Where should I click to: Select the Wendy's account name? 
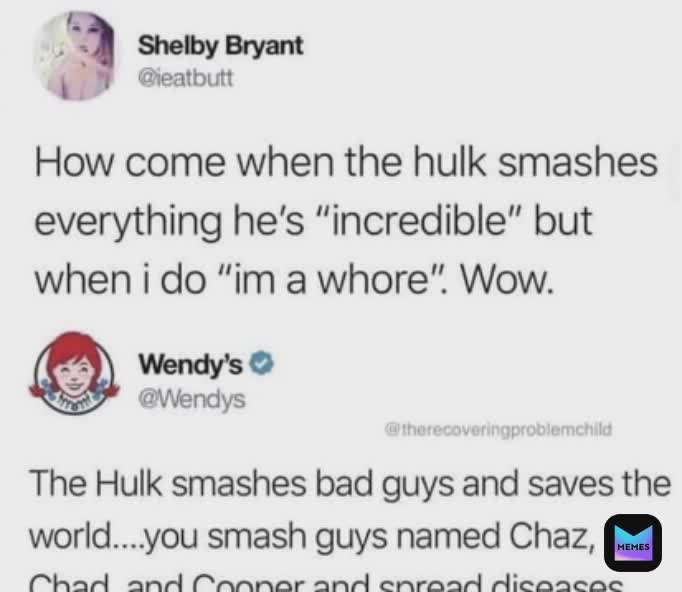[190, 364]
